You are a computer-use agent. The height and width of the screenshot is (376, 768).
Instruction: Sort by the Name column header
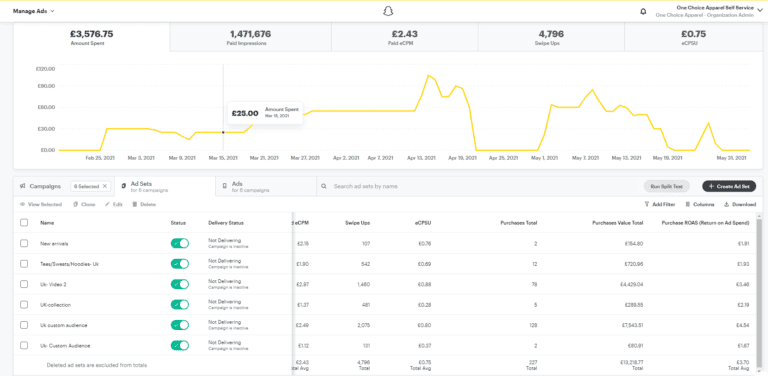click(x=47, y=223)
